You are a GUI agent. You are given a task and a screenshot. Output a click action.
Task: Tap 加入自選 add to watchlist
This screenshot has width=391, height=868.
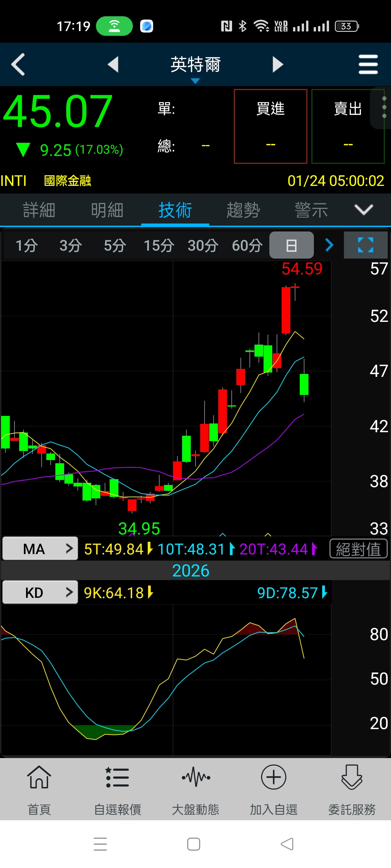(274, 789)
